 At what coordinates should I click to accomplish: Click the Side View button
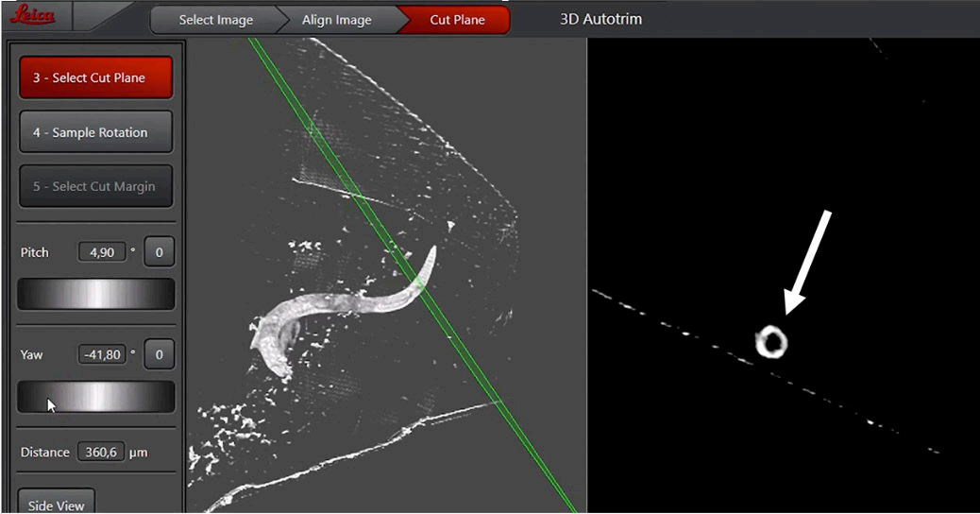click(x=57, y=504)
